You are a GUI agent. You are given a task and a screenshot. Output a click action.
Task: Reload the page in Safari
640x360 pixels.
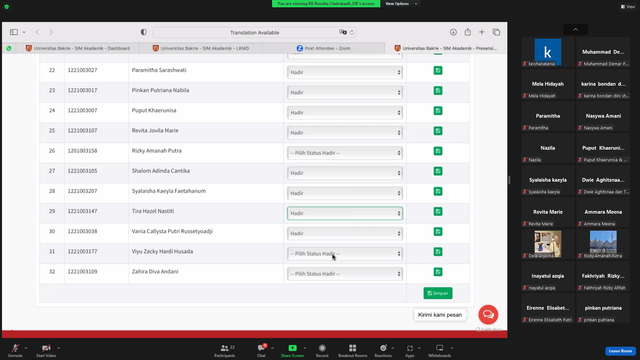tap(352, 32)
